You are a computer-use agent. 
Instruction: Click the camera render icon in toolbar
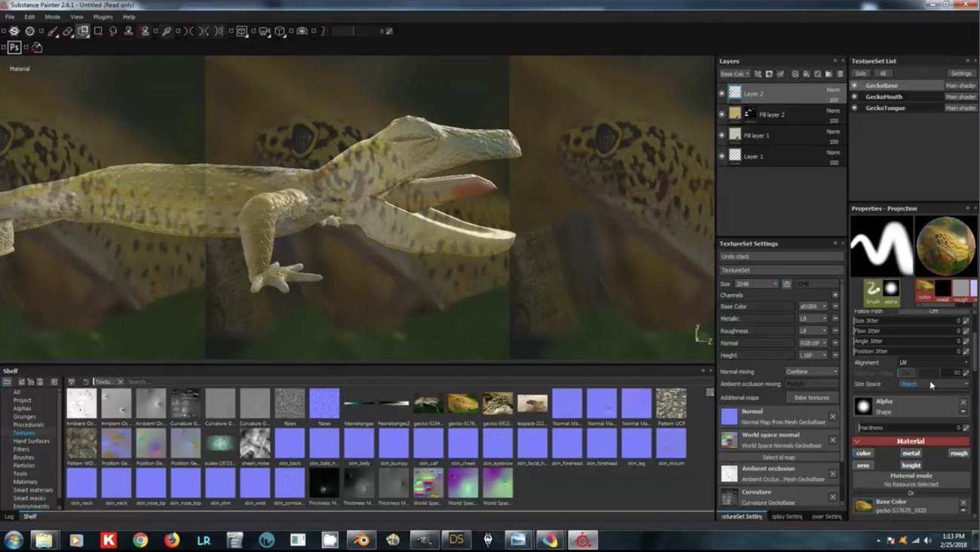[x=302, y=31]
